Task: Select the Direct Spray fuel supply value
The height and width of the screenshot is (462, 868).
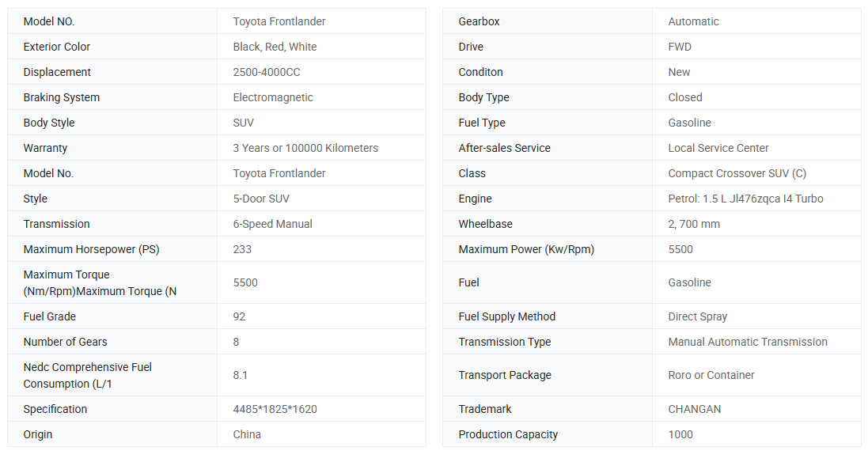Action: pos(697,316)
